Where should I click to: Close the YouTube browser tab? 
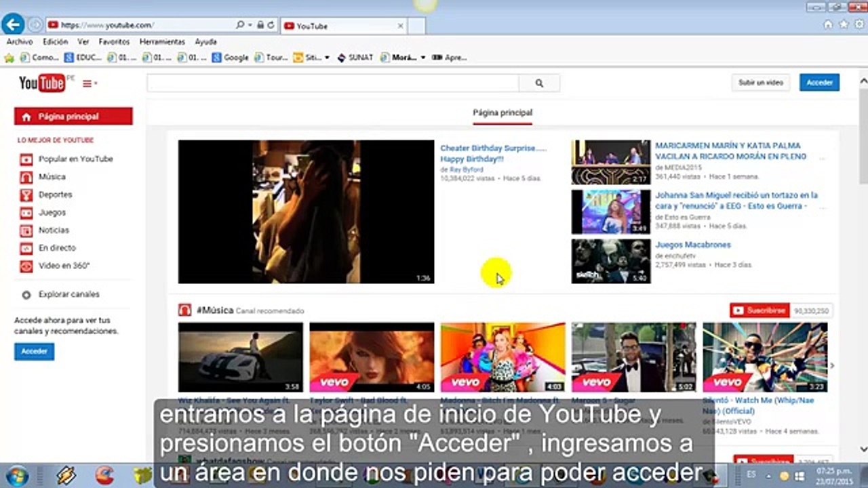pos(400,26)
